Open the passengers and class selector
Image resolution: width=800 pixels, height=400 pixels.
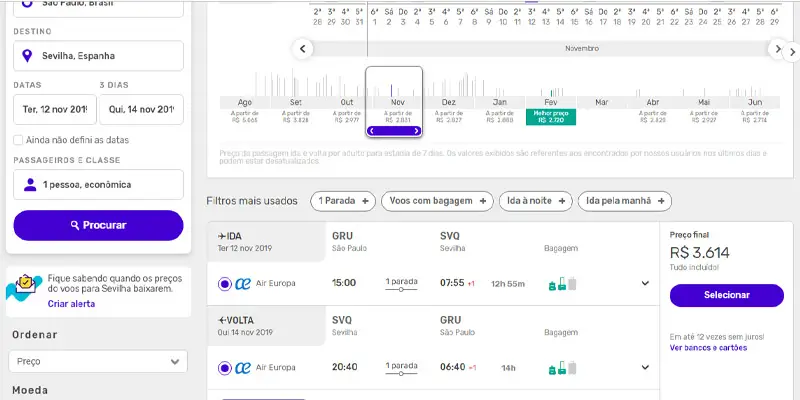pos(98,185)
